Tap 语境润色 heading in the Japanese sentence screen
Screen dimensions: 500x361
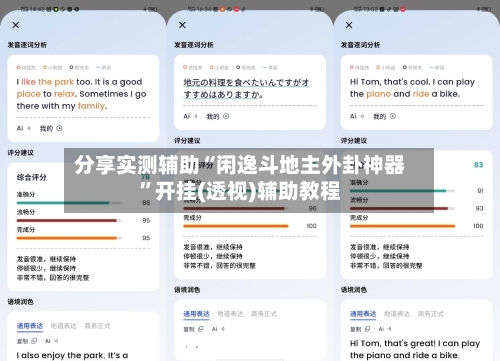pos(187,290)
